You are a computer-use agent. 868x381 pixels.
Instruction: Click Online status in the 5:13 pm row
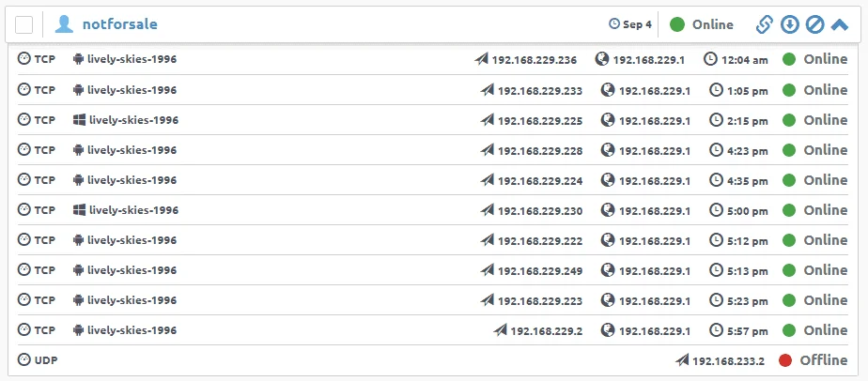[826, 270]
